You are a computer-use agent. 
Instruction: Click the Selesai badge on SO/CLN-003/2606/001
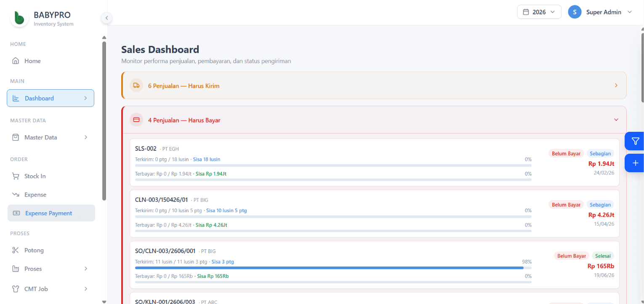coord(603,256)
